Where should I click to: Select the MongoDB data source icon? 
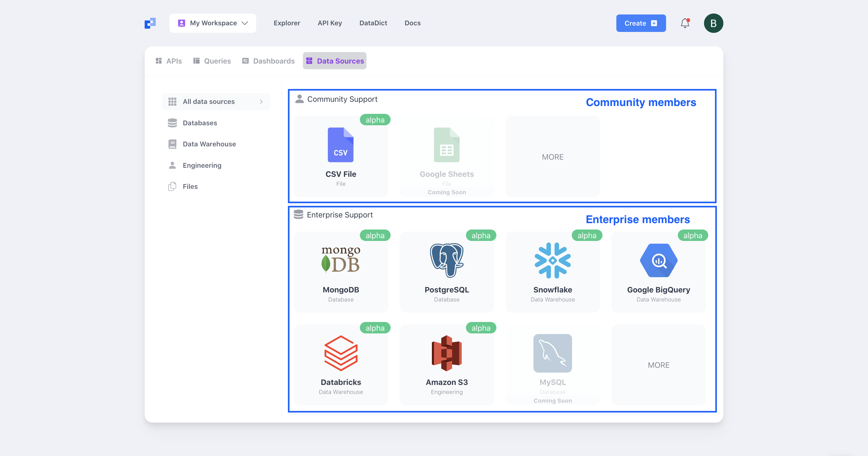(x=341, y=260)
